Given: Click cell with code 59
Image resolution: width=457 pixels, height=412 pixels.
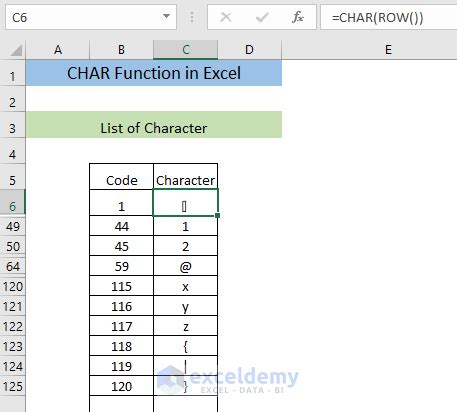Looking at the screenshot, I should pyautogui.click(x=121, y=266).
